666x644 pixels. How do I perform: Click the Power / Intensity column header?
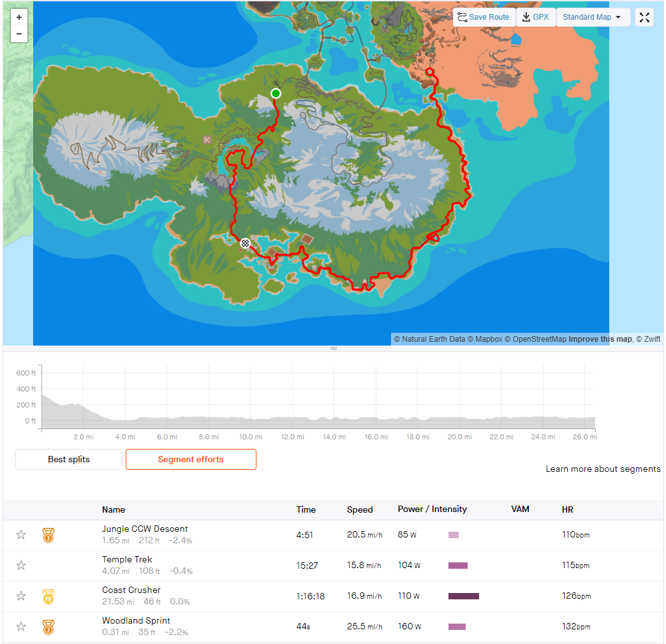tap(432, 509)
